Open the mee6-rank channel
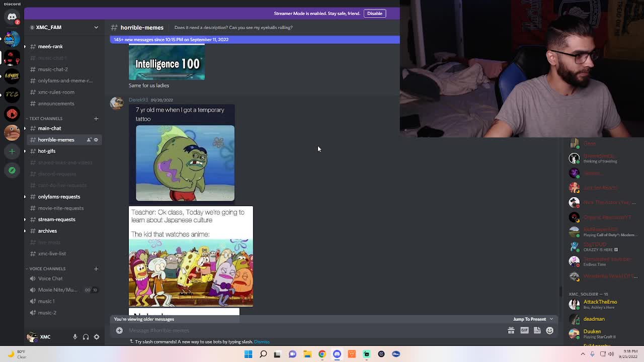644x362 pixels. [64, 47]
